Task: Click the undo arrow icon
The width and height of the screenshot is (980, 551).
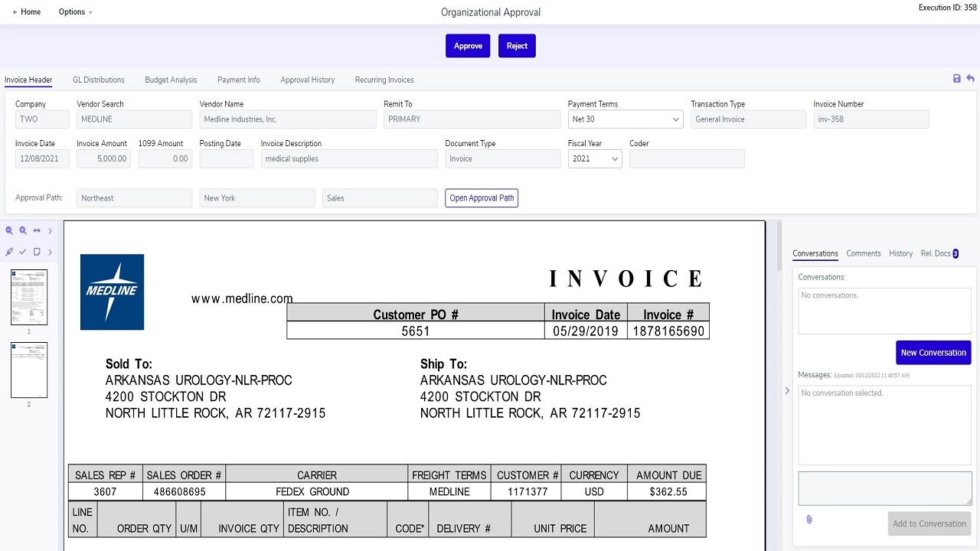Action: (970, 79)
